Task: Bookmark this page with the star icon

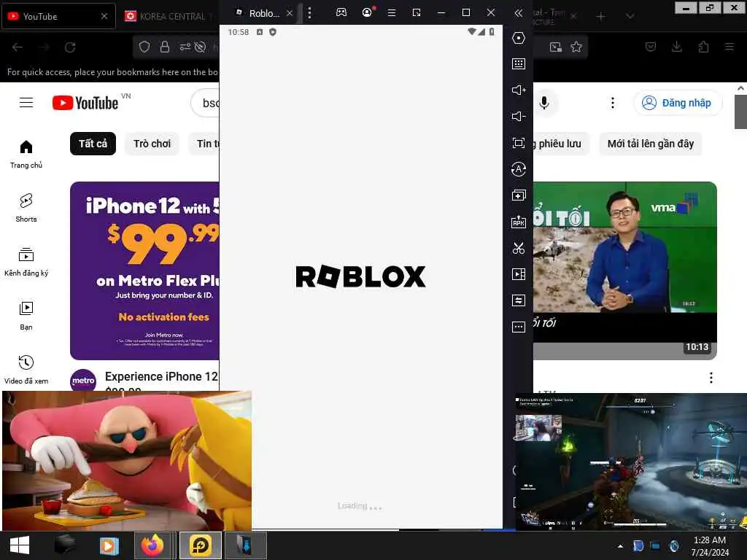Action: click(576, 47)
